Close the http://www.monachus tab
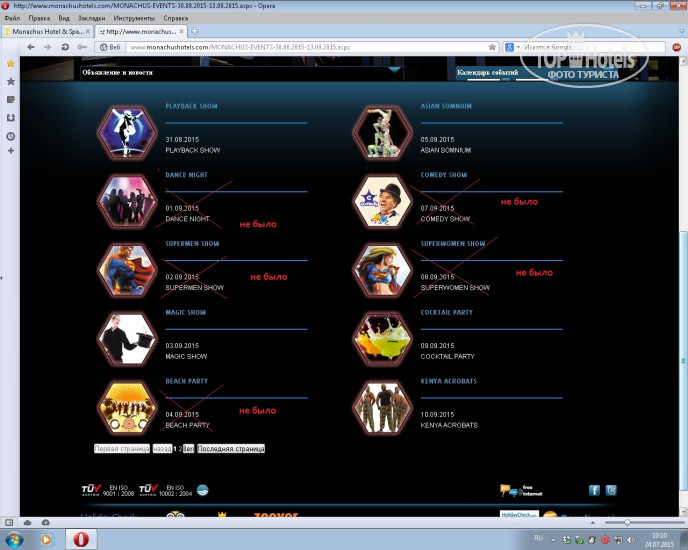This screenshot has width=688, height=550. (181, 32)
